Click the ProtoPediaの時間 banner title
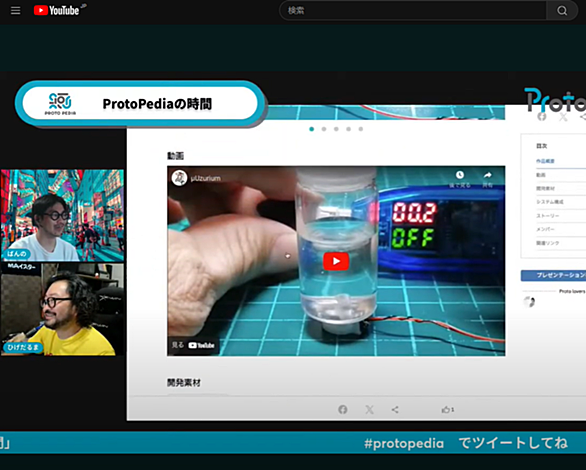 pos(157,104)
